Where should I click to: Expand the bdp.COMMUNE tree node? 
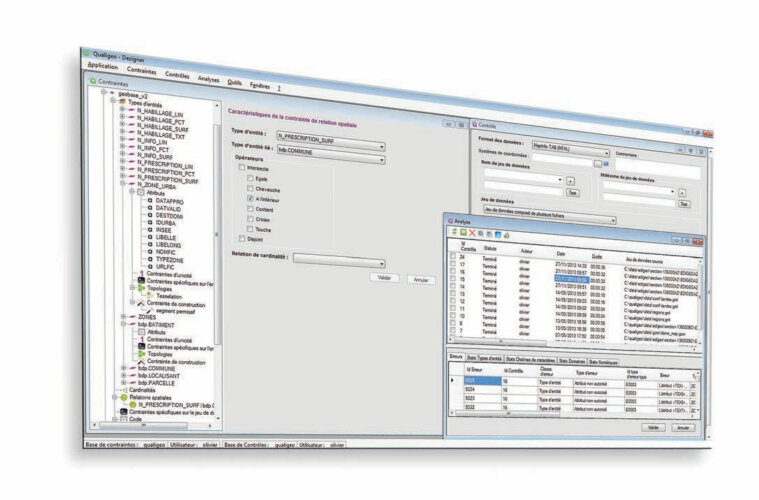point(124,368)
